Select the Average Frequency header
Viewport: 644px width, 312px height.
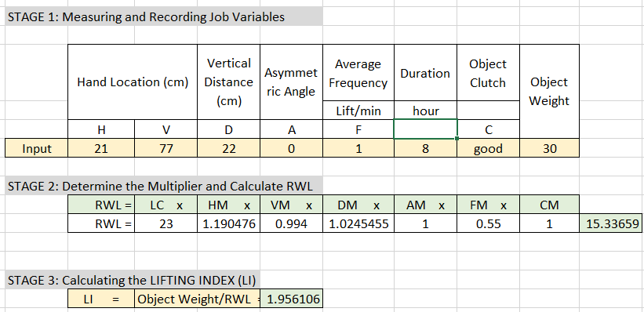(x=358, y=73)
